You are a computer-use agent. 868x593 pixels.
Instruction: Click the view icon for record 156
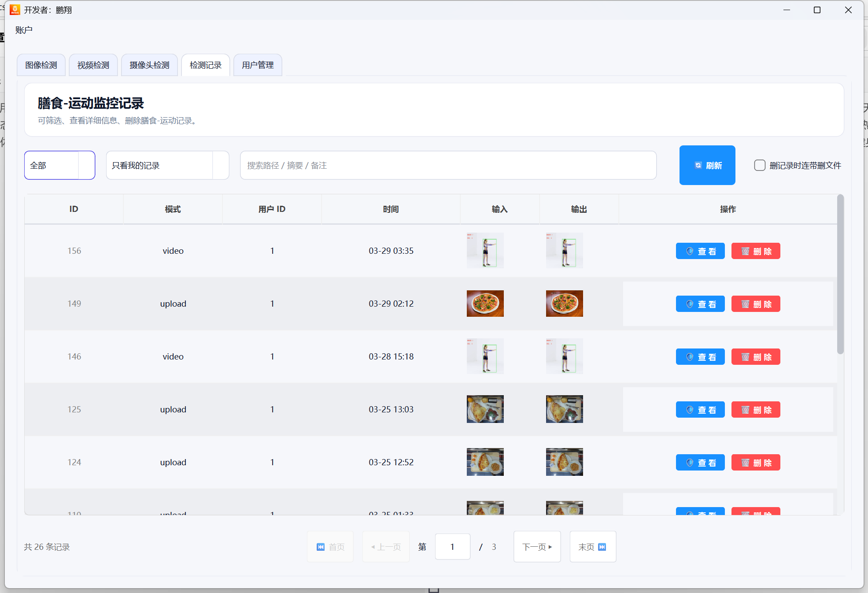click(x=690, y=251)
